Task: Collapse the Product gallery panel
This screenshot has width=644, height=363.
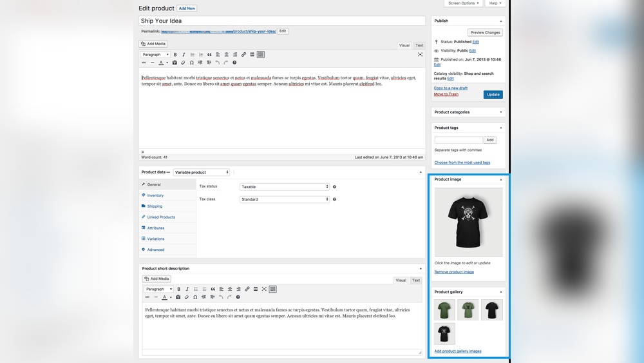Action: (x=500, y=292)
